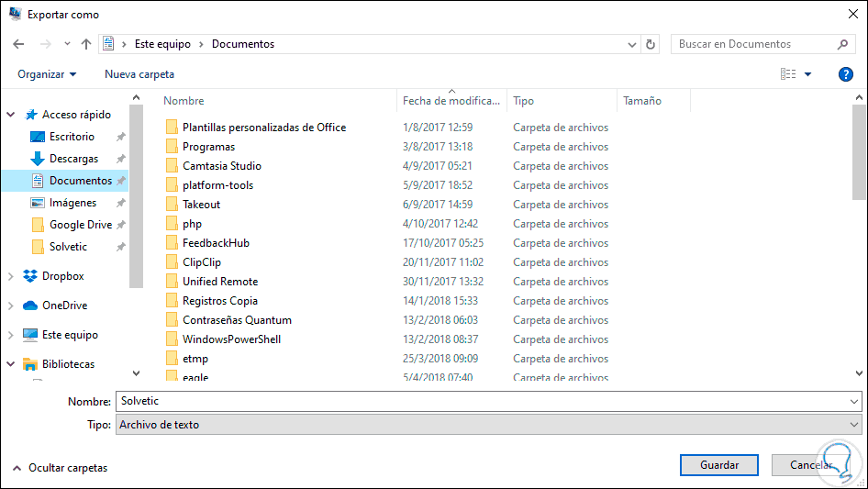Expand the Tipo file type dropdown

(x=855, y=425)
